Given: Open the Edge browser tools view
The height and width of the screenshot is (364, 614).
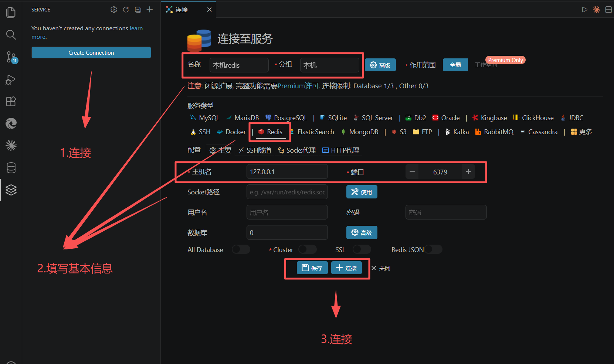Looking at the screenshot, I should coord(11,123).
